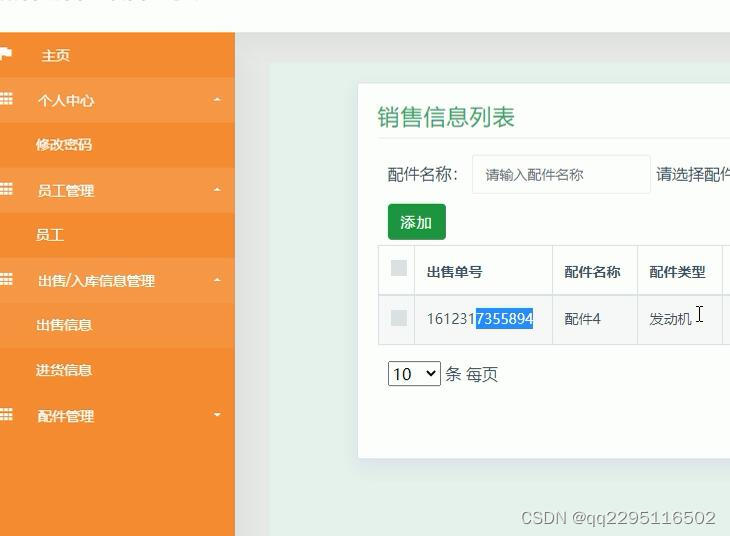Image resolution: width=730 pixels, height=536 pixels.
Task: Open the 10 条每页 page size dropdown
Action: [x=414, y=373]
